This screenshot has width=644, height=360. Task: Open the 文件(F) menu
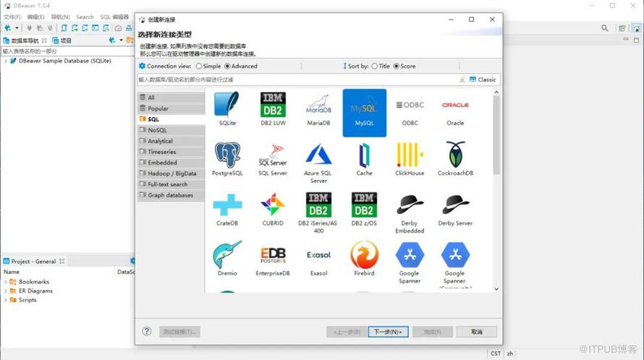tap(12, 17)
